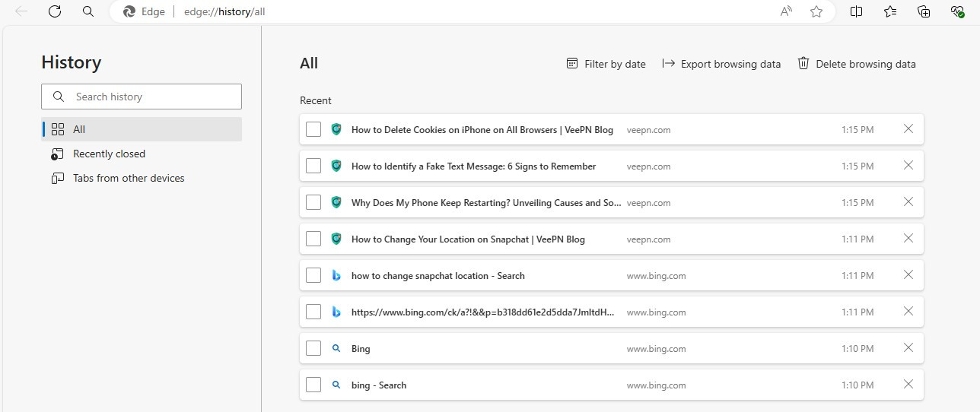980x412 pixels.
Task: Select All in history sidebar
Action: point(142,129)
